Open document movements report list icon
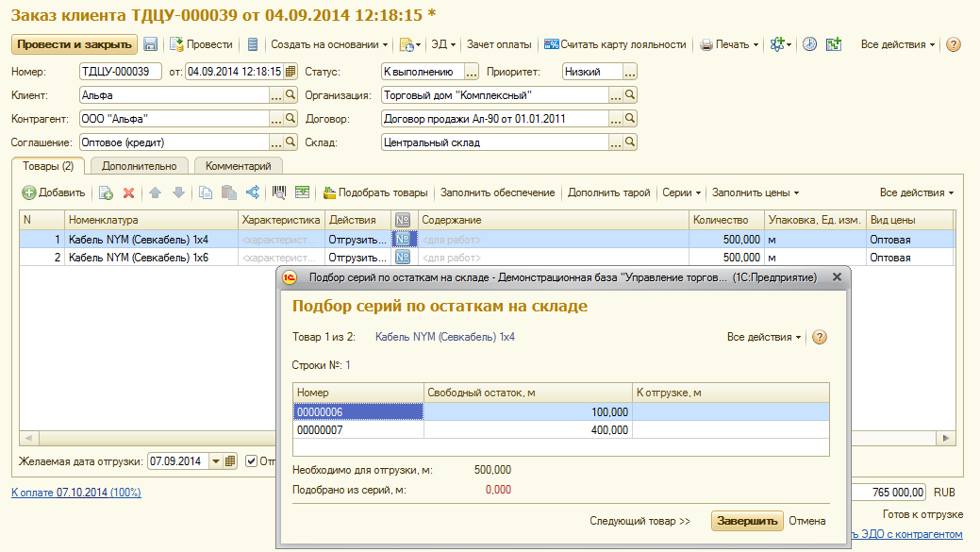Viewport: 980px width, 552px height. click(x=253, y=44)
